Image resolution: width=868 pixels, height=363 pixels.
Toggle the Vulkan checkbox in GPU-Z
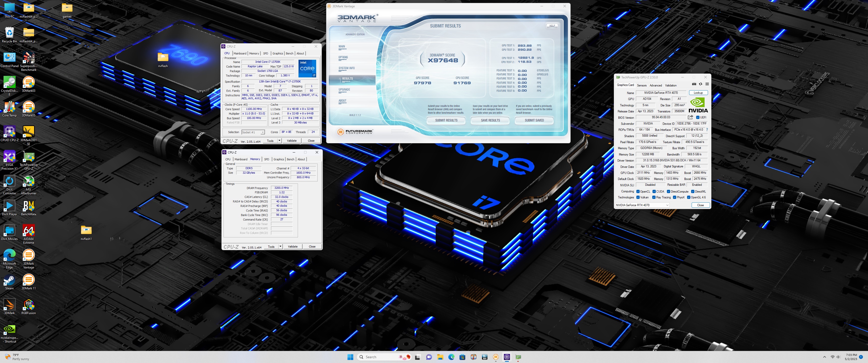pos(638,197)
